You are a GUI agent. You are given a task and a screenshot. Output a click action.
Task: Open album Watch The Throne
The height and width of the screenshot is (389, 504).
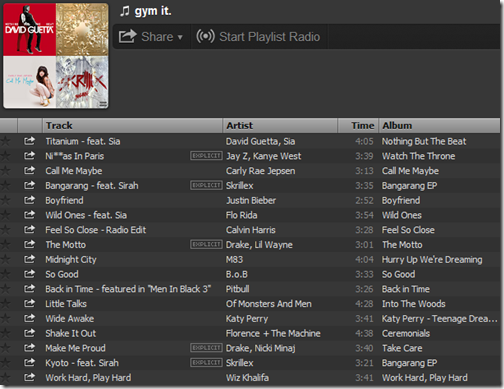[x=418, y=156]
